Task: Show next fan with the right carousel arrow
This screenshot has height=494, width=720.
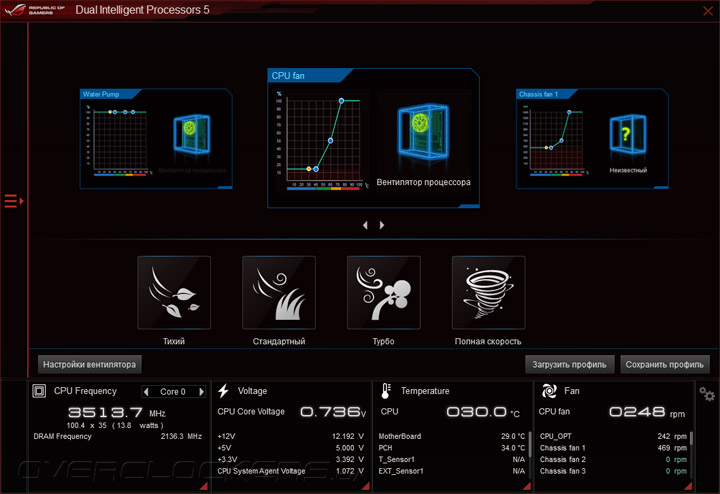Action: click(382, 225)
